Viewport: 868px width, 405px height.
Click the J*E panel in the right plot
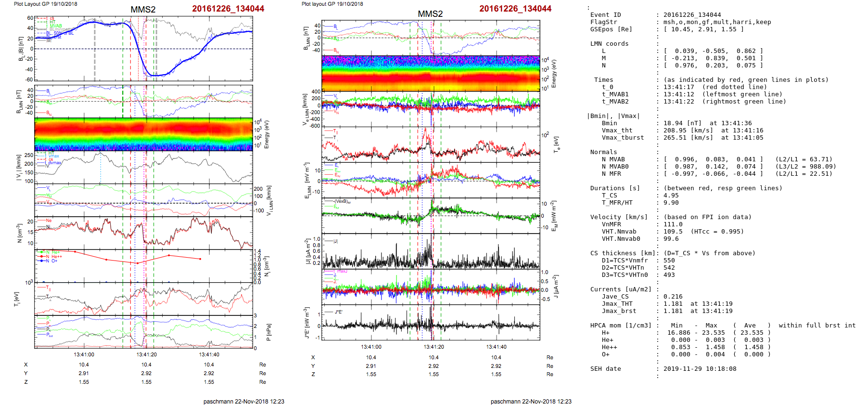431,323
